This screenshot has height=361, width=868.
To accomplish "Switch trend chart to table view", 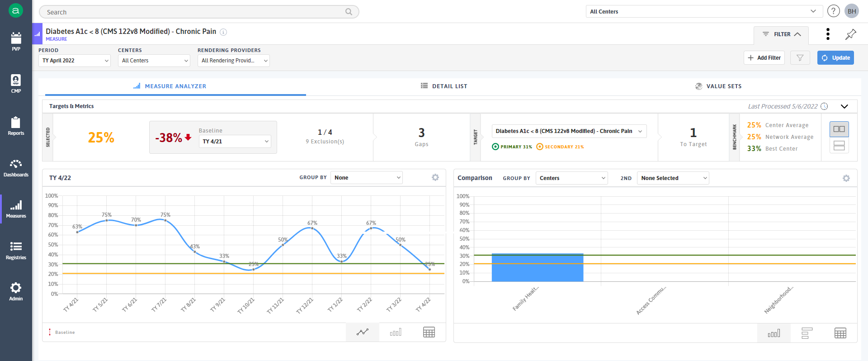I will pyautogui.click(x=429, y=332).
